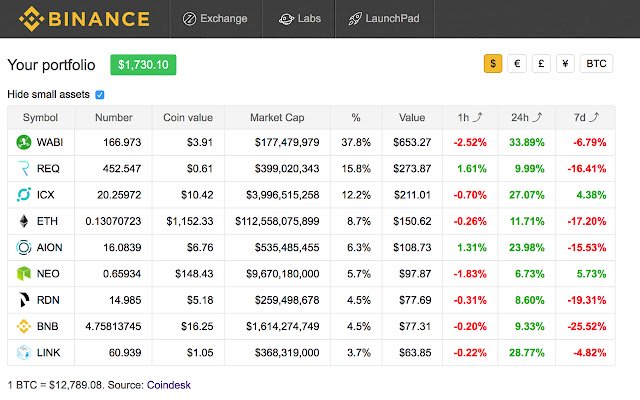Open the Exchange tab
640x400 pixels.
[216, 19]
